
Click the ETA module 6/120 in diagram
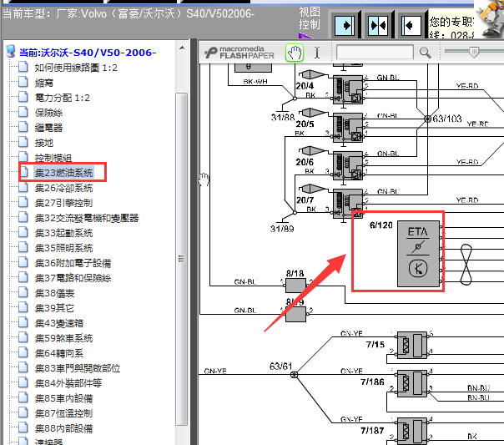point(418,253)
